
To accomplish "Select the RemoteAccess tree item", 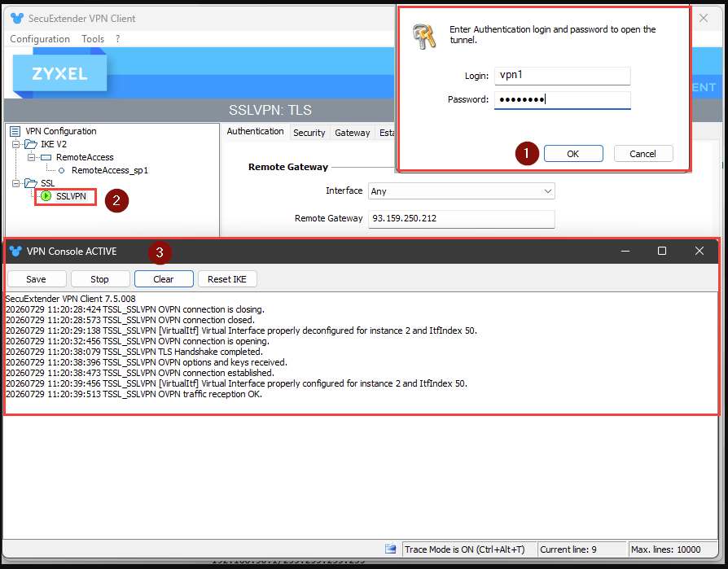I will [85, 157].
